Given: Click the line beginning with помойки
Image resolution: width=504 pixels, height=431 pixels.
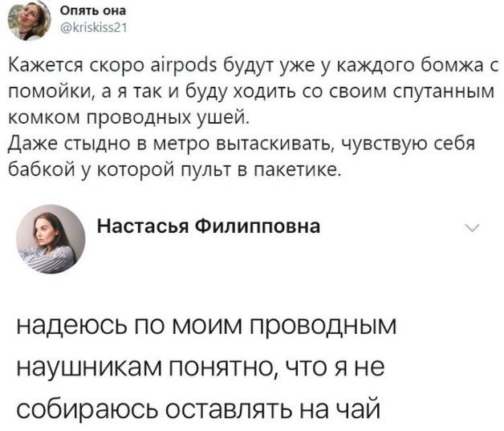Looking at the screenshot, I should pos(250,91).
